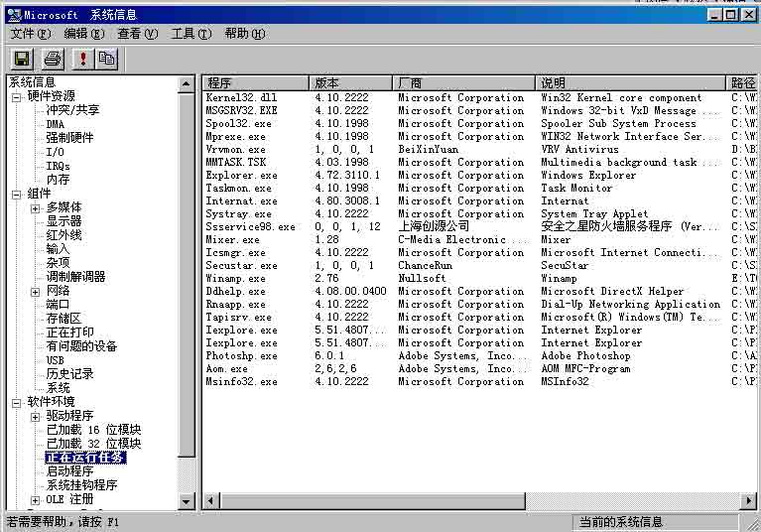This screenshot has width=761, height=532.
Task: Open the 帮助(H) menu
Action: 245,34
